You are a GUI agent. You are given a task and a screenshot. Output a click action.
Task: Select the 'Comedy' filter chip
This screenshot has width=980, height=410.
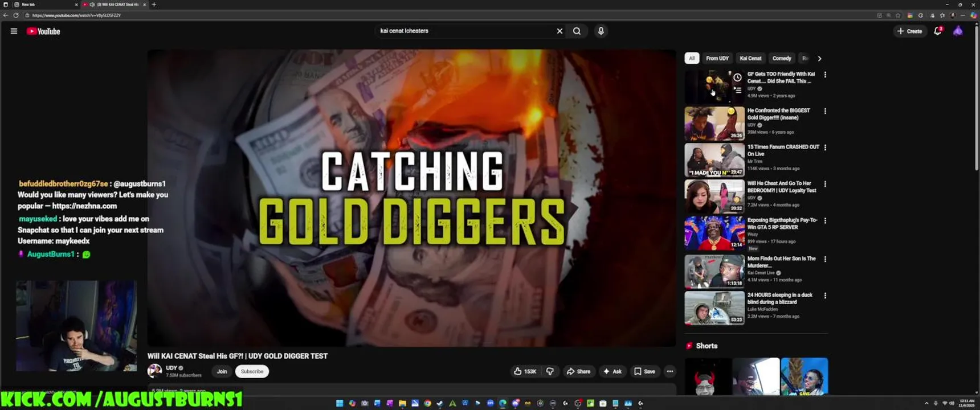click(782, 58)
